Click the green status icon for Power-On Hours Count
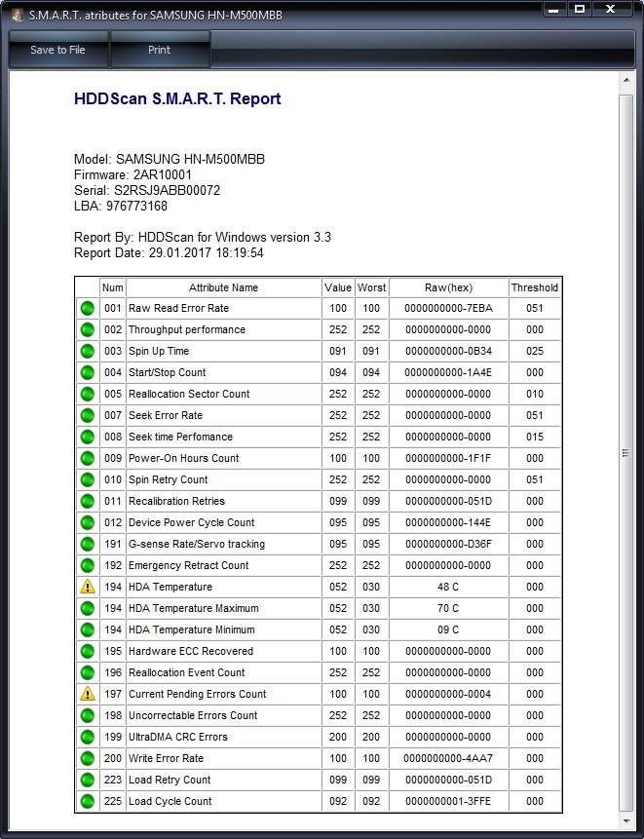Screen dimensions: 644x839 (87, 458)
